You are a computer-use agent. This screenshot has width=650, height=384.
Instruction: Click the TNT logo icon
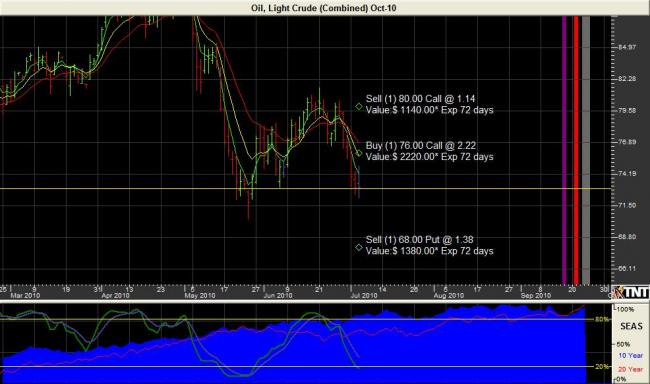(631, 292)
